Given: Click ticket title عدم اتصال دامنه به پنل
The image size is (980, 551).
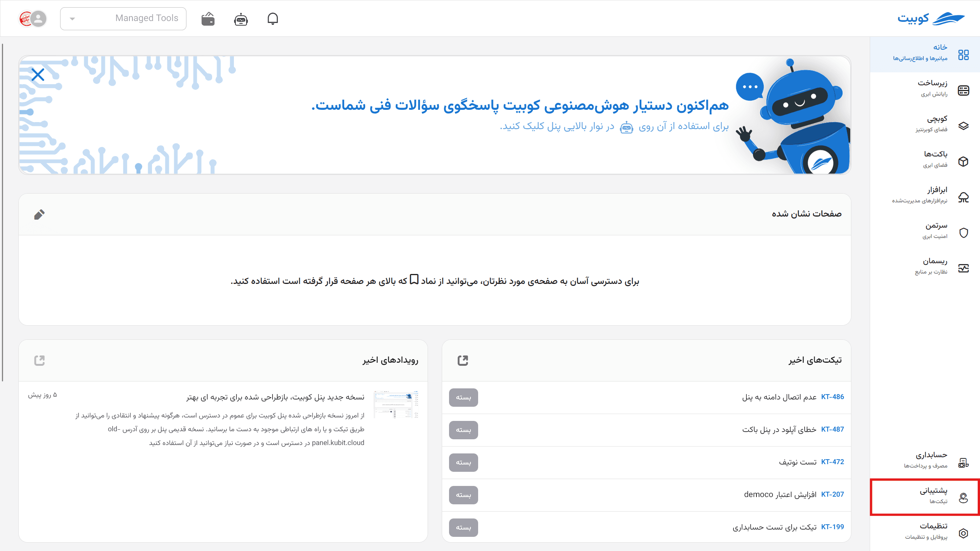Looking at the screenshot, I should pyautogui.click(x=779, y=397).
